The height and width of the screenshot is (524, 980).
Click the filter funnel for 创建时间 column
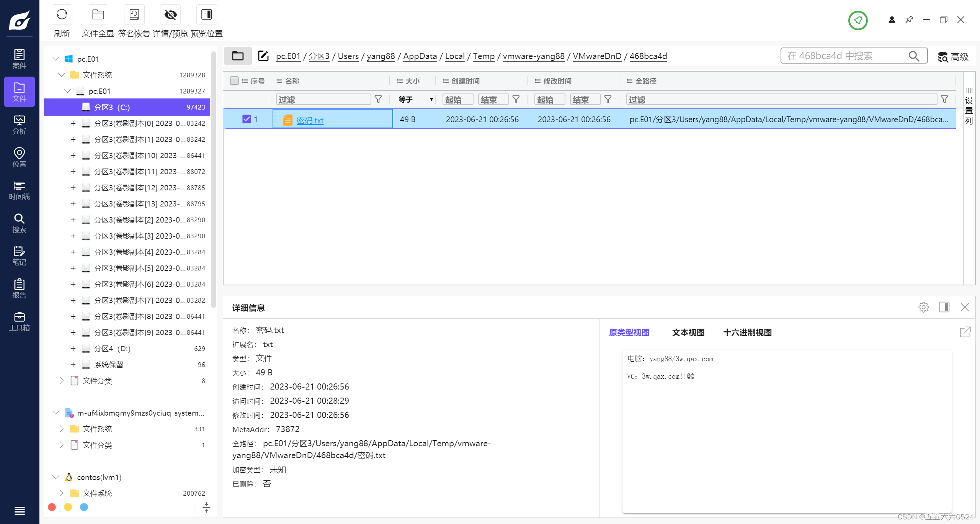pos(516,100)
